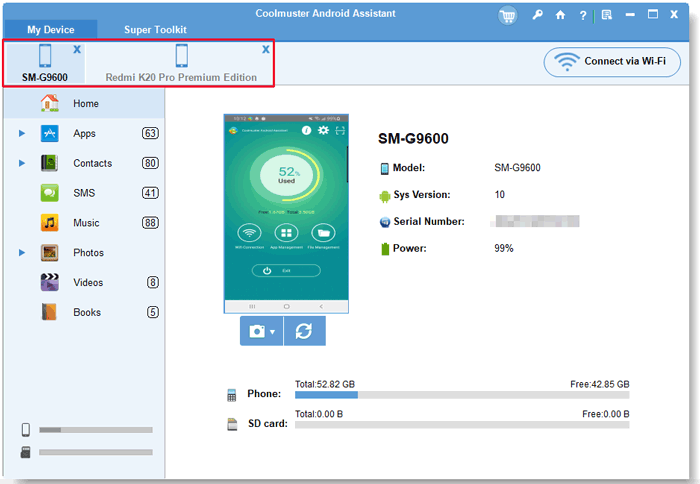Screen dimensions: 700x484
Task: Click the SMS count badge 41
Action: coord(150,193)
